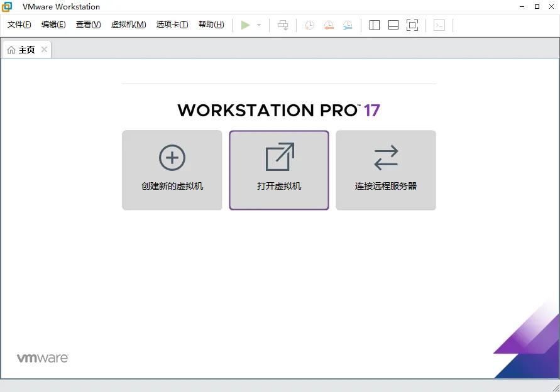The image size is (560, 392).
Task: Open the Snapshot Manager wrench icon
Action: pos(348,25)
